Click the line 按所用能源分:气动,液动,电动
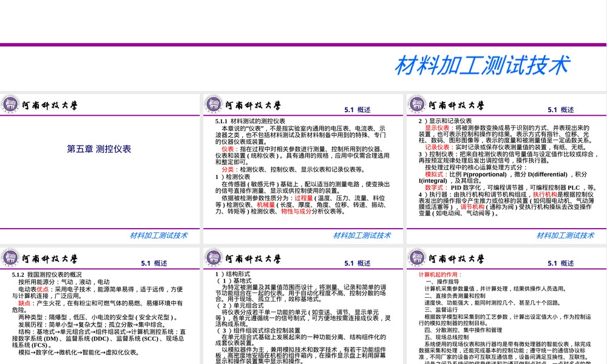 pyautogui.click(x=64, y=282)
